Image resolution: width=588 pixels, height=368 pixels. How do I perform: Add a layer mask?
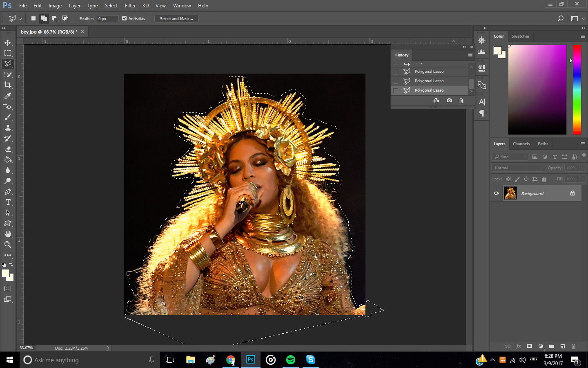coord(529,346)
